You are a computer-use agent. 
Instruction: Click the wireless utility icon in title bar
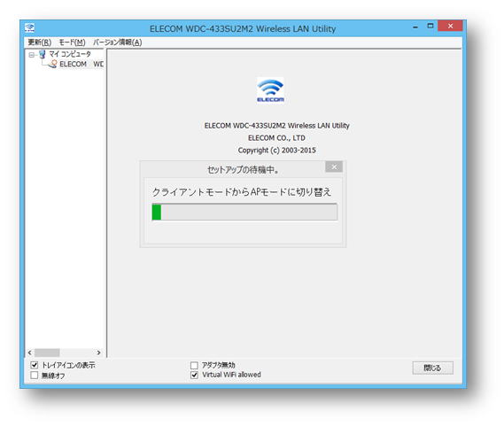[x=30, y=28]
